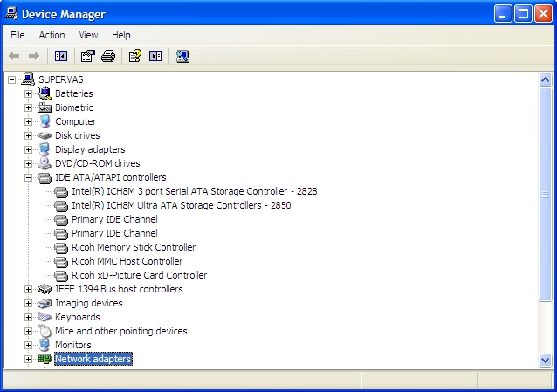The width and height of the screenshot is (557, 392).
Task: Expand the Network adapters node
Action: tap(29, 359)
